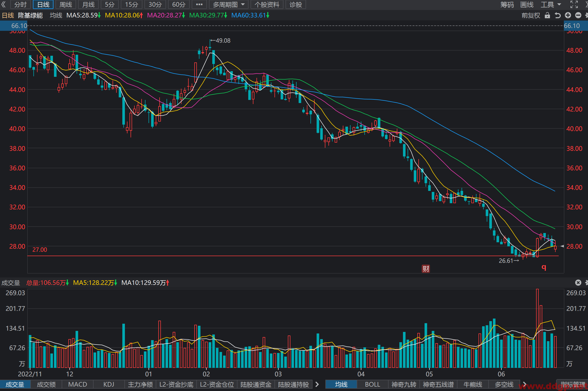The height and width of the screenshot is (391, 588).
Task: Click MA60:33.61 legend value
Action: 250,15
